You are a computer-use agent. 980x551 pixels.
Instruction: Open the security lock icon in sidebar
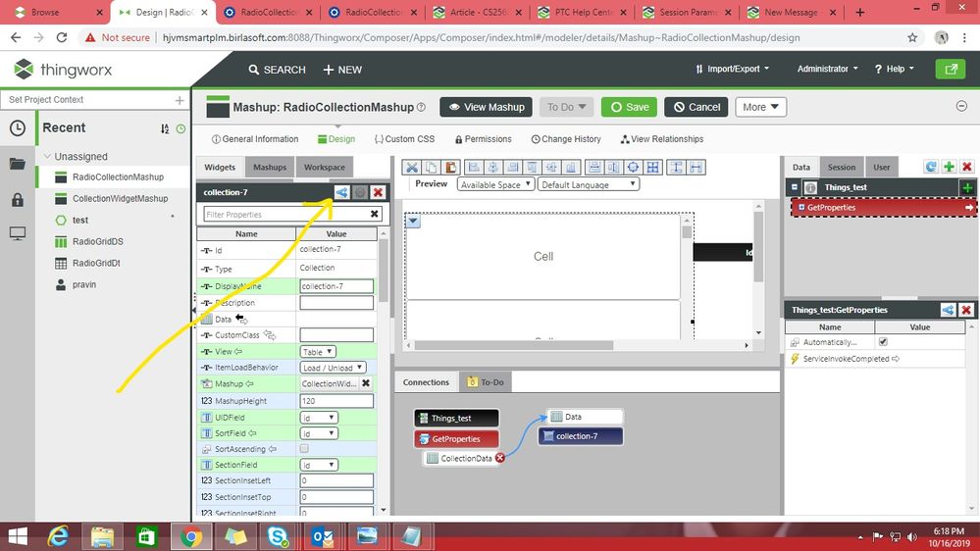(x=18, y=200)
